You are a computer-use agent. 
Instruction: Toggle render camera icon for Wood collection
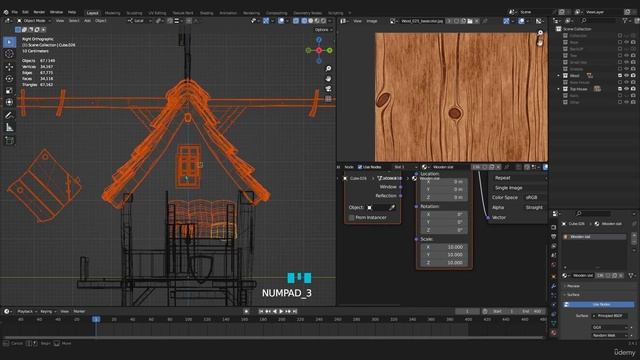pyautogui.click(x=633, y=76)
